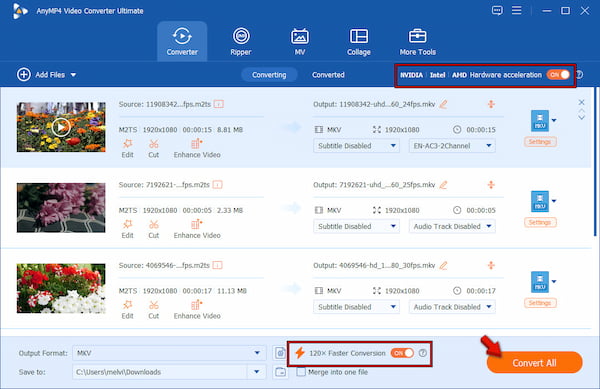The width and height of the screenshot is (600, 389).
Task: Cut the 4069546 video clip
Action: pyautogui.click(x=153, y=310)
